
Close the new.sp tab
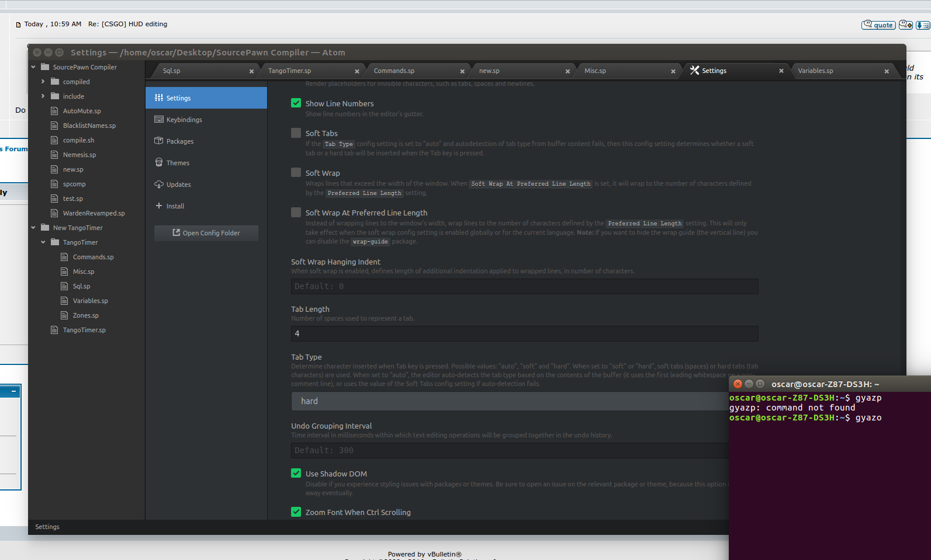coord(567,71)
